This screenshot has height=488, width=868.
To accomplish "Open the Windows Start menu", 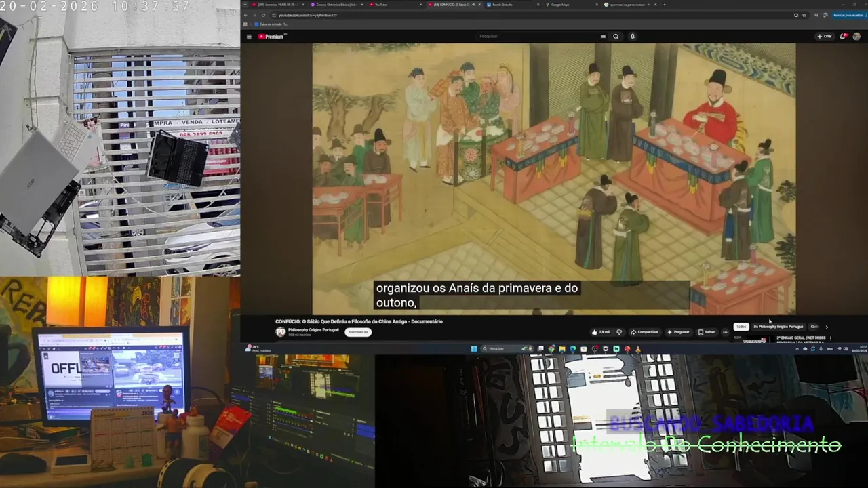I will (474, 349).
